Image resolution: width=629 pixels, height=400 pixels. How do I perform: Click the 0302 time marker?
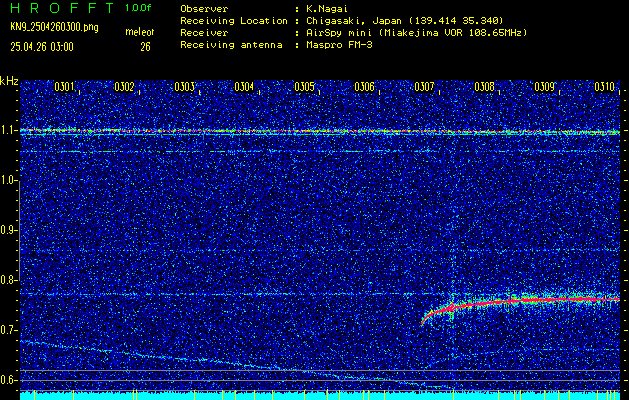point(124,87)
